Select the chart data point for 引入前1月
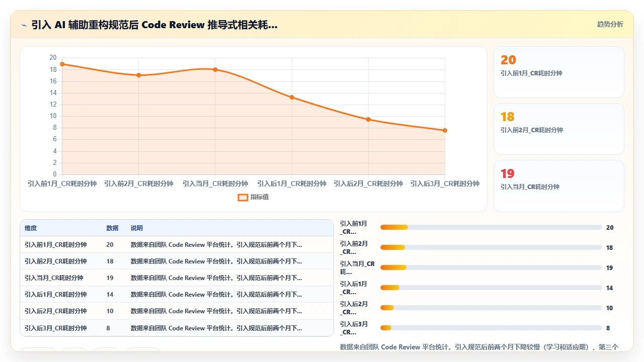 click(x=62, y=64)
